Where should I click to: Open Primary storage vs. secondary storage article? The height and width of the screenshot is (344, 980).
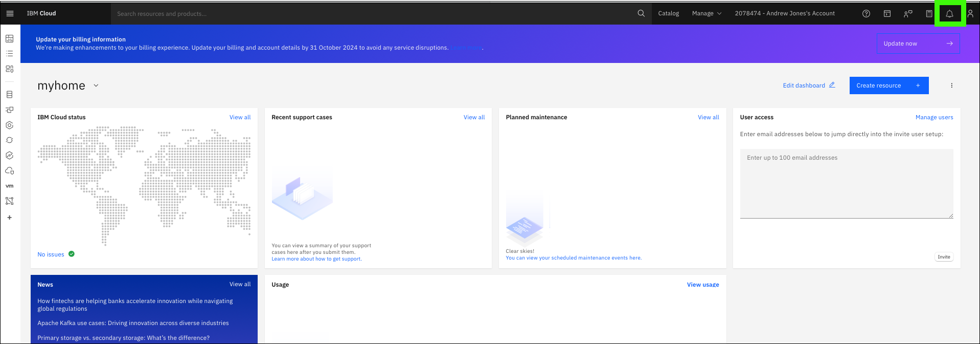click(123, 338)
